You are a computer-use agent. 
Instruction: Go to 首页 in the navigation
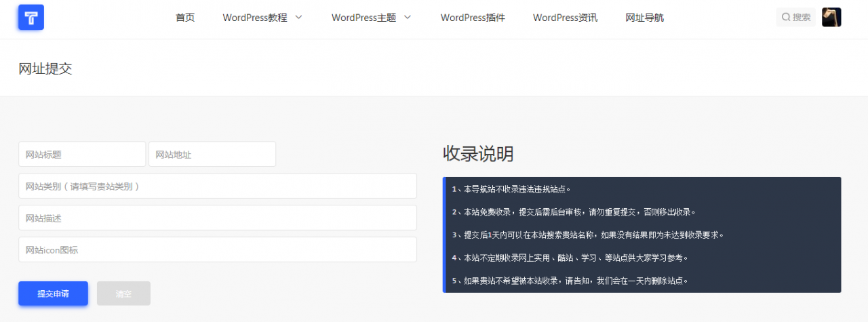coord(185,18)
